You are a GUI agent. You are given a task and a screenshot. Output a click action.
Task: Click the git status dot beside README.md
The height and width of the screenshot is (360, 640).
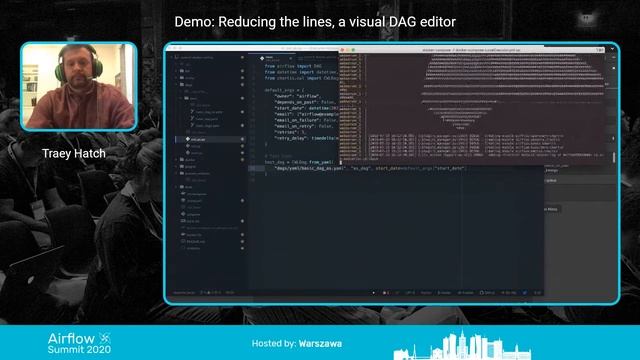tap(242, 241)
